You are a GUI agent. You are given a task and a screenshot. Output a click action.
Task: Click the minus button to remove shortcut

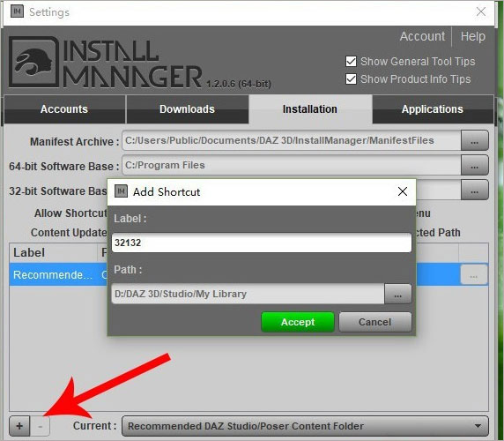tap(41, 425)
